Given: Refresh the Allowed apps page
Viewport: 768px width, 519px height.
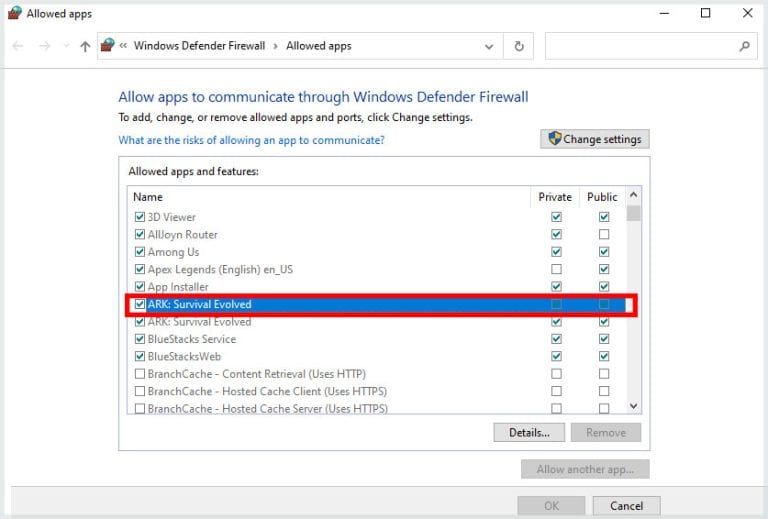Looking at the screenshot, I should click(518, 46).
